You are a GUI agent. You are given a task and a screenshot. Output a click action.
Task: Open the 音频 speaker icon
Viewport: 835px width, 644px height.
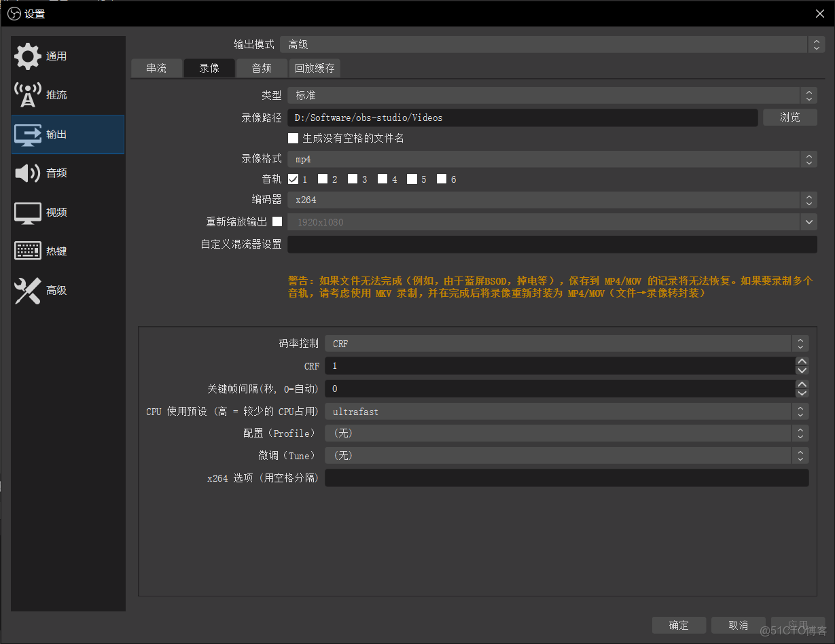click(27, 173)
